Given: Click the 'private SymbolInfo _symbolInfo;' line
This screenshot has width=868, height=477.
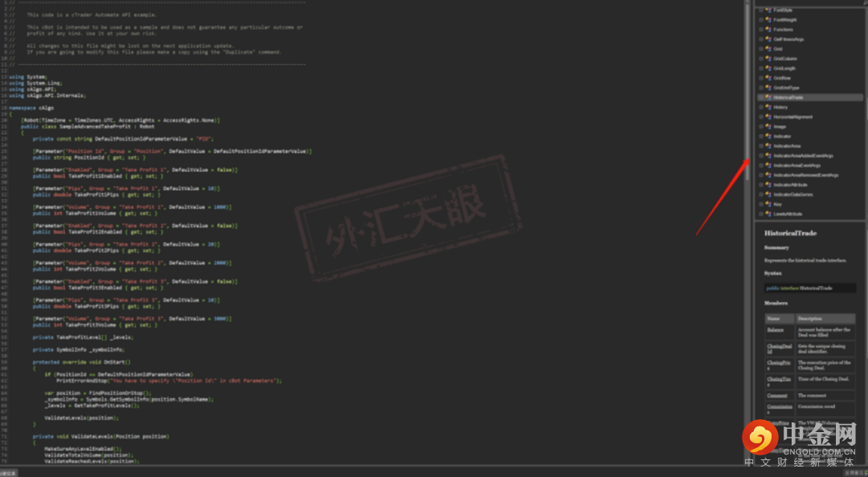Looking at the screenshot, I should [x=78, y=350].
